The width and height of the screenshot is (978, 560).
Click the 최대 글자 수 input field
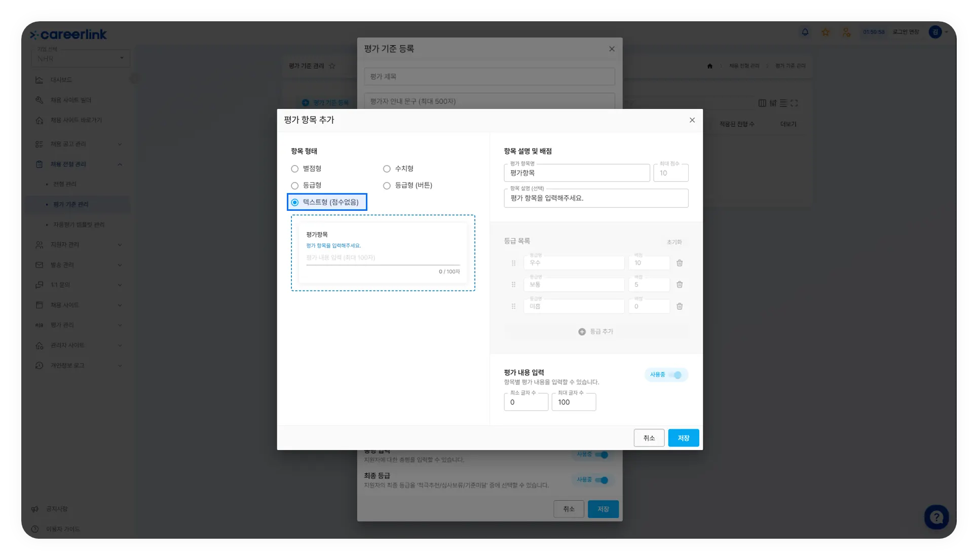tap(573, 402)
